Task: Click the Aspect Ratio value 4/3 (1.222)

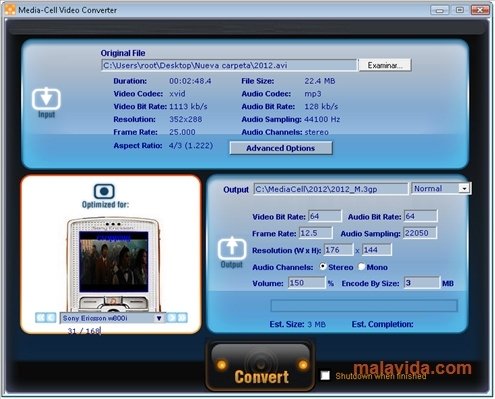Action: click(191, 146)
